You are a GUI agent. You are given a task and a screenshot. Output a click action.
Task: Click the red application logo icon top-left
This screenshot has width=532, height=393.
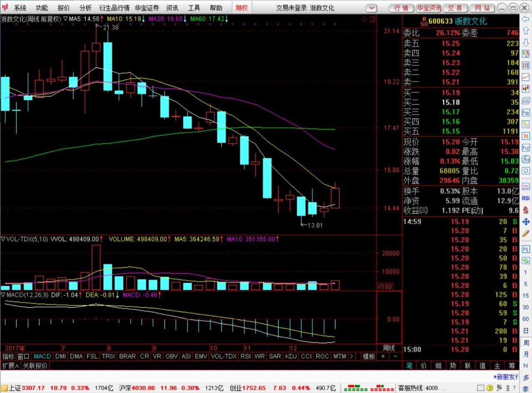[x=5, y=7]
